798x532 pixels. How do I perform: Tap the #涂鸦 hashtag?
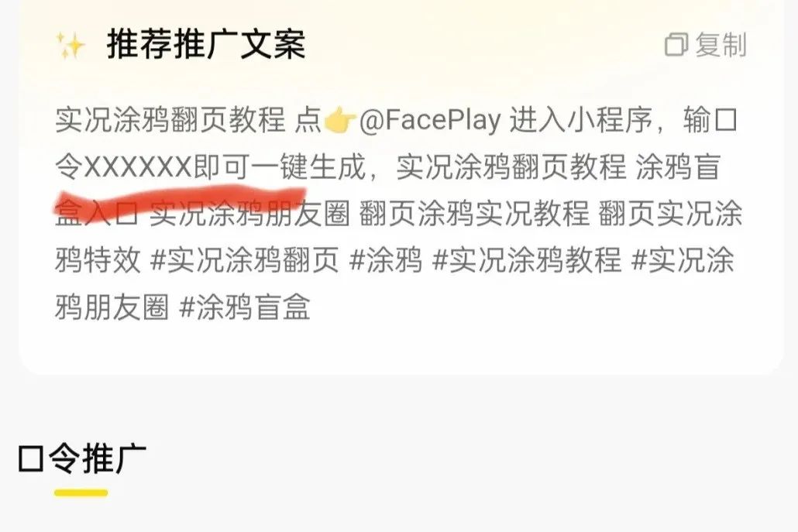pyautogui.click(x=386, y=260)
